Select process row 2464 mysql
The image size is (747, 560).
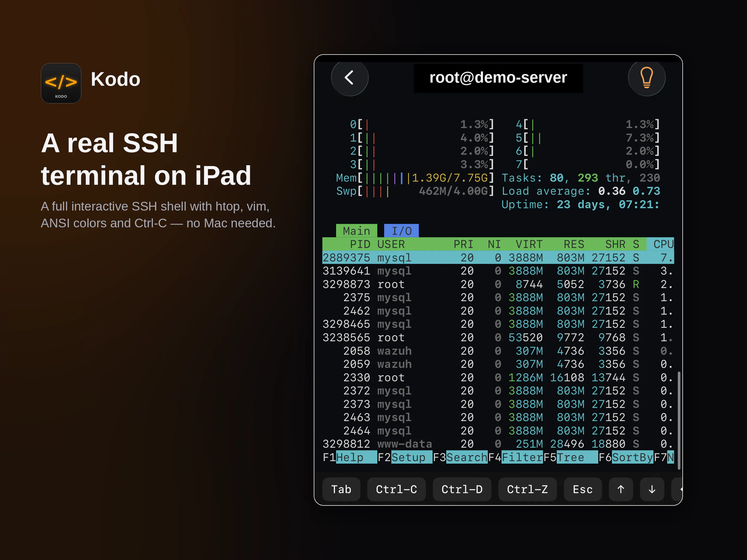click(498, 431)
